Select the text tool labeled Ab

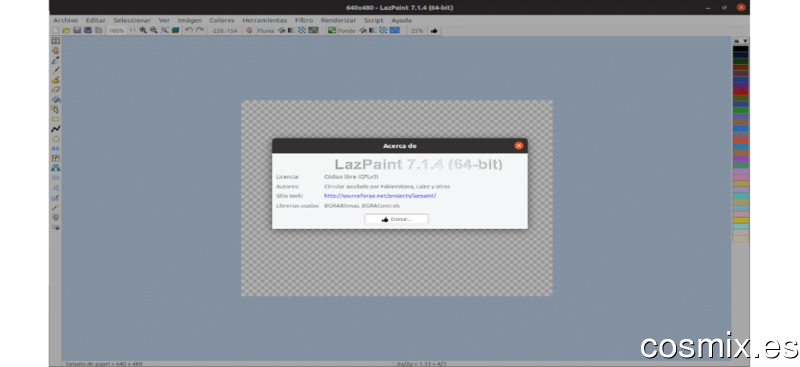(x=56, y=149)
